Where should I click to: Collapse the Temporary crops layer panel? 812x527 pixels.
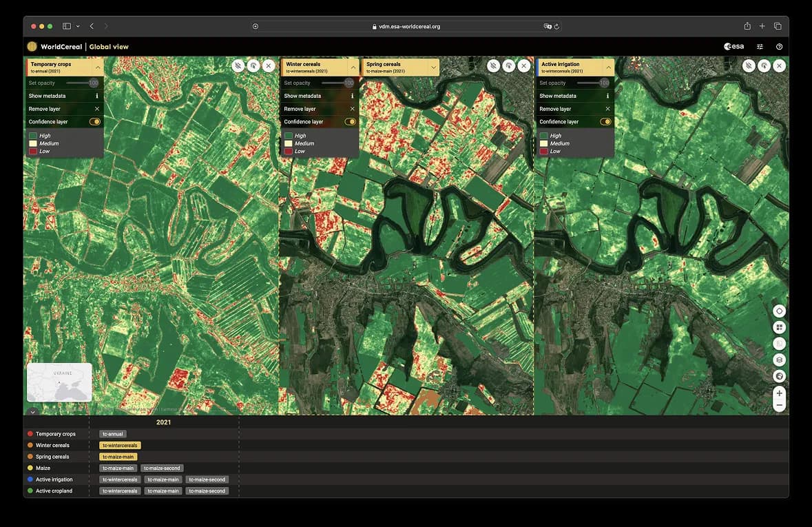click(x=98, y=67)
